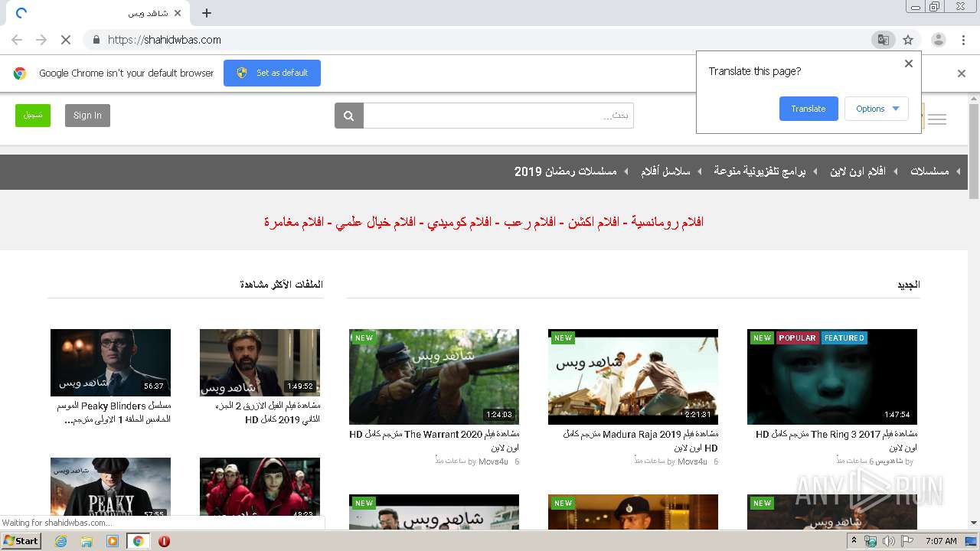Open the مسلسلات menu item

coord(929,171)
